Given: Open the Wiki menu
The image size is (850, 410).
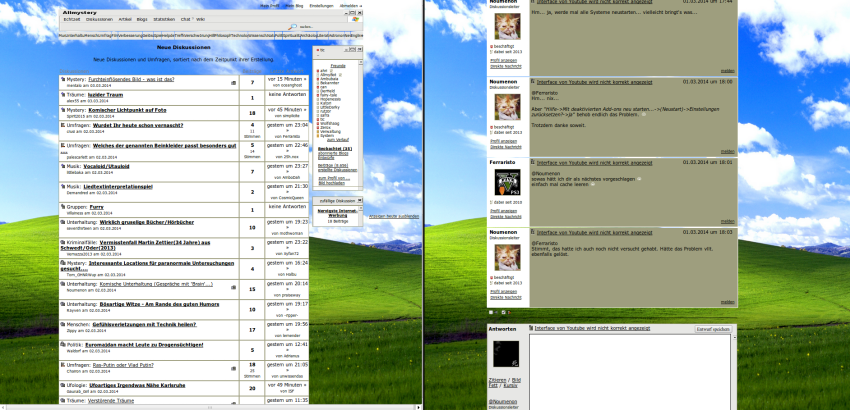Looking at the screenshot, I should 201,19.
